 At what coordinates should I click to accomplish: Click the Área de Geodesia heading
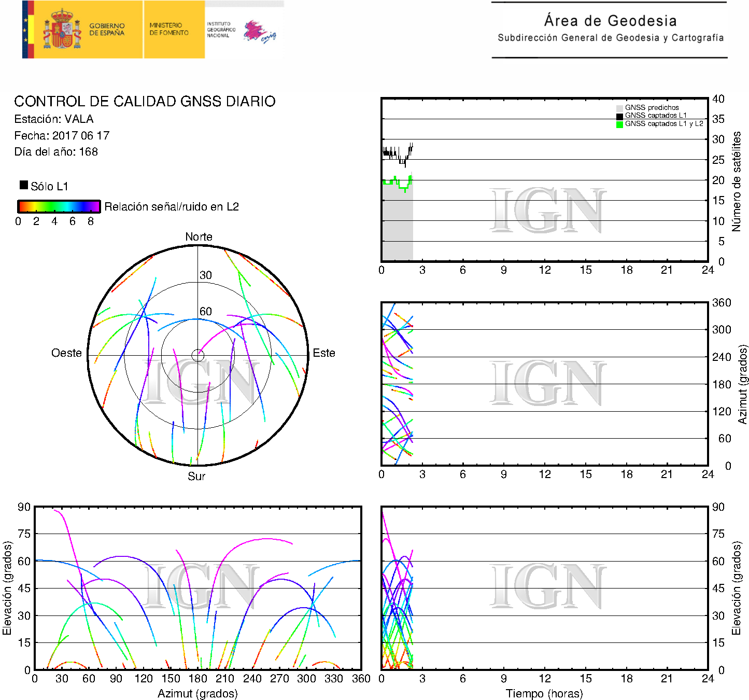[610, 21]
